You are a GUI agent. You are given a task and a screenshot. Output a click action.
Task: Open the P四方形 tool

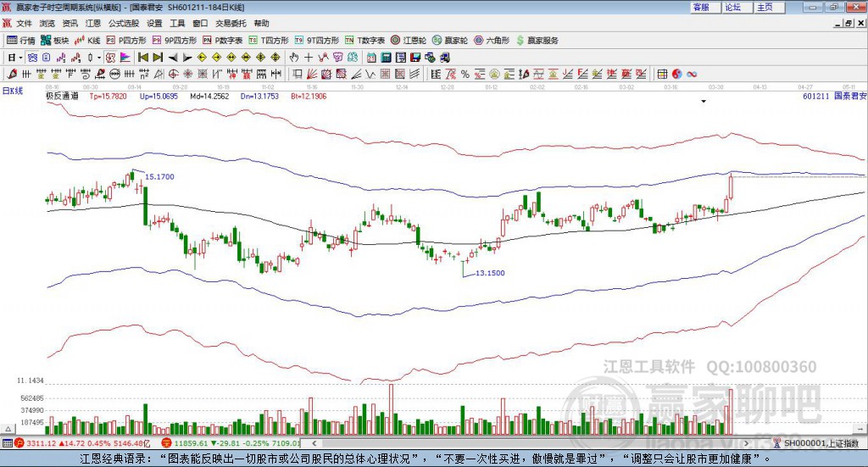(x=126, y=41)
